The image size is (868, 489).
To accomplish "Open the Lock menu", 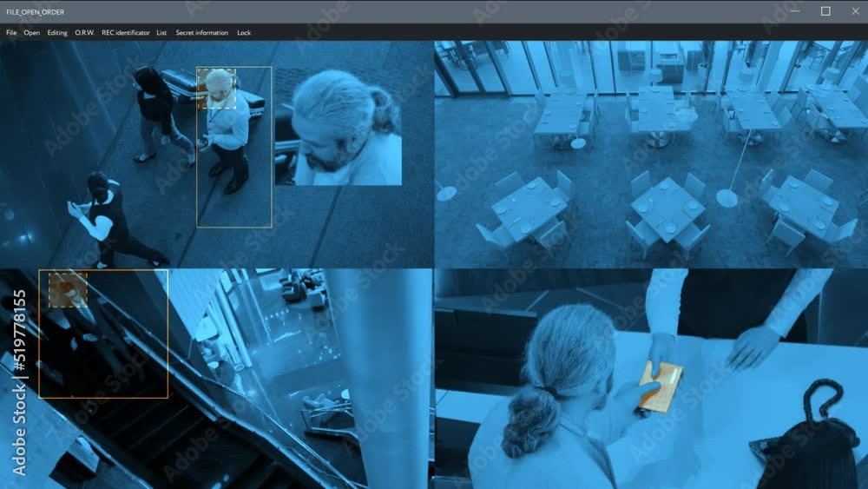I will click(244, 33).
